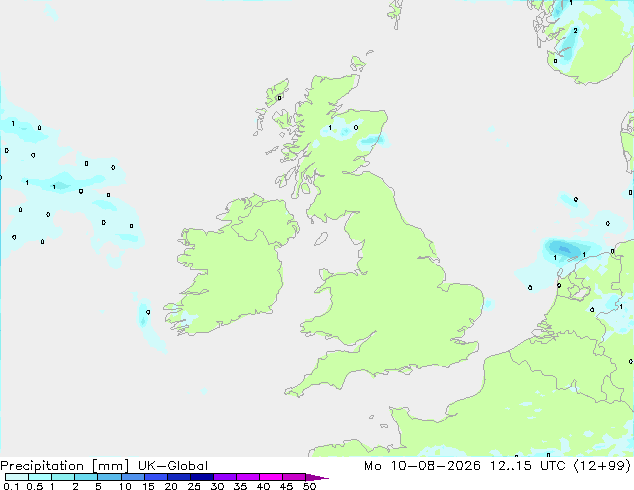
Task: Click the legend label '25'
Action: click(x=194, y=486)
